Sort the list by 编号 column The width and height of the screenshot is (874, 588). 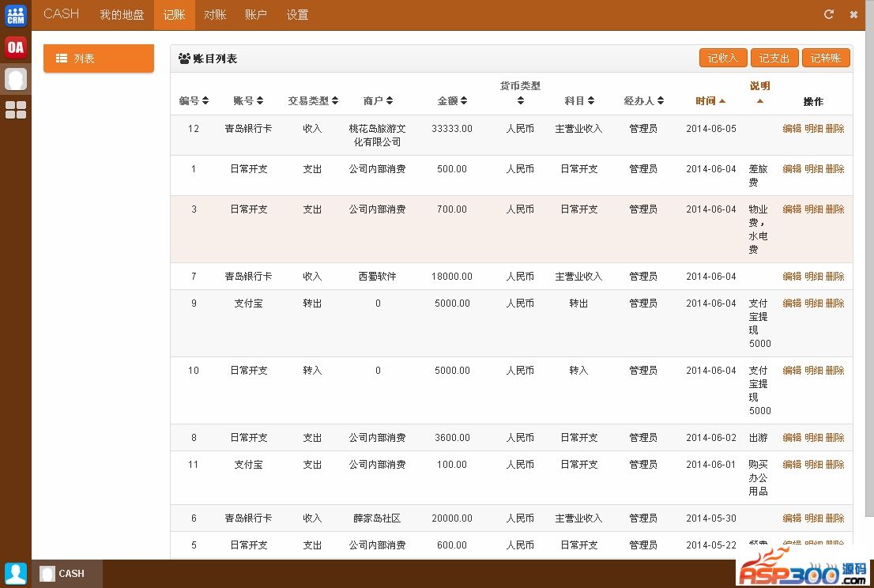click(x=194, y=100)
